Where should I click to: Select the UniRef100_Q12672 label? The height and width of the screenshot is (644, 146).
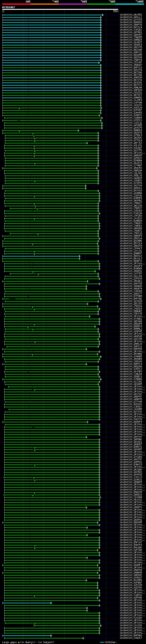pos(131,163)
